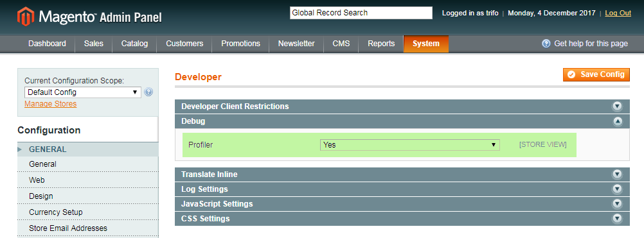The width and height of the screenshot is (644, 238).
Task: Open the Translate Inline section header
Action: tap(402, 174)
